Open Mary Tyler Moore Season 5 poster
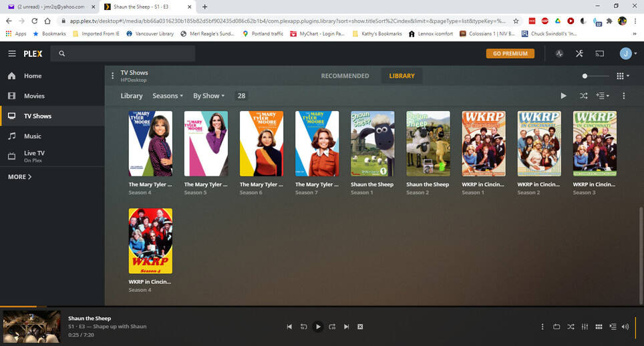Image resolution: width=644 pixels, height=346 pixels. coord(206,144)
